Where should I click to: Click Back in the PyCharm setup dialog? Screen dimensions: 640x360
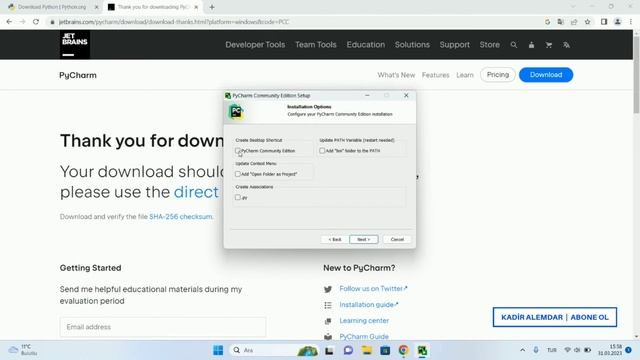335,239
